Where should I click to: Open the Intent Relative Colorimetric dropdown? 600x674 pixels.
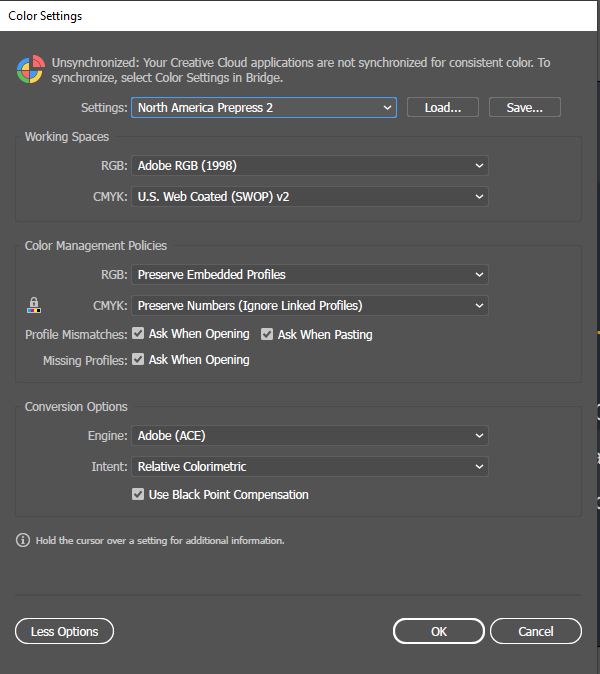pos(309,466)
